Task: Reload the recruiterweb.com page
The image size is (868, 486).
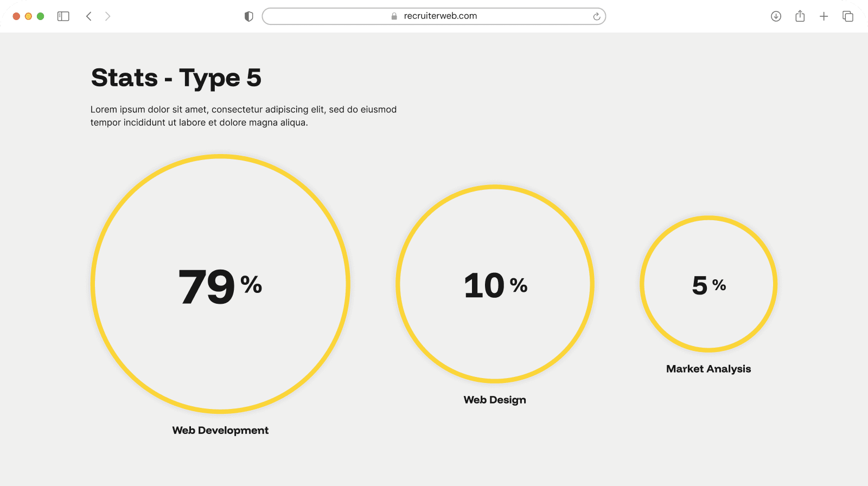Action: coord(596,16)
